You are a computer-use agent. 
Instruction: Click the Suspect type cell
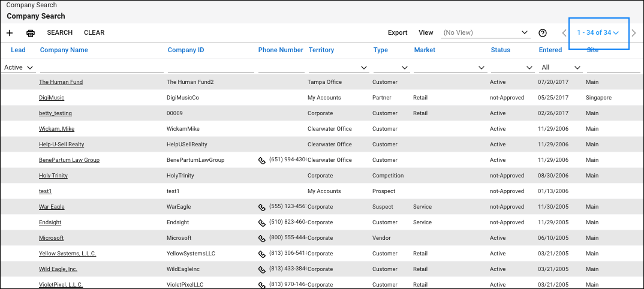(x=383, y=207)
